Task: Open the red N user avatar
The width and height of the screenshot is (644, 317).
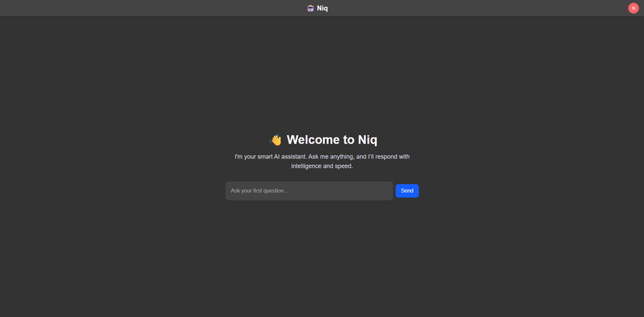Action: click(633, 9)
